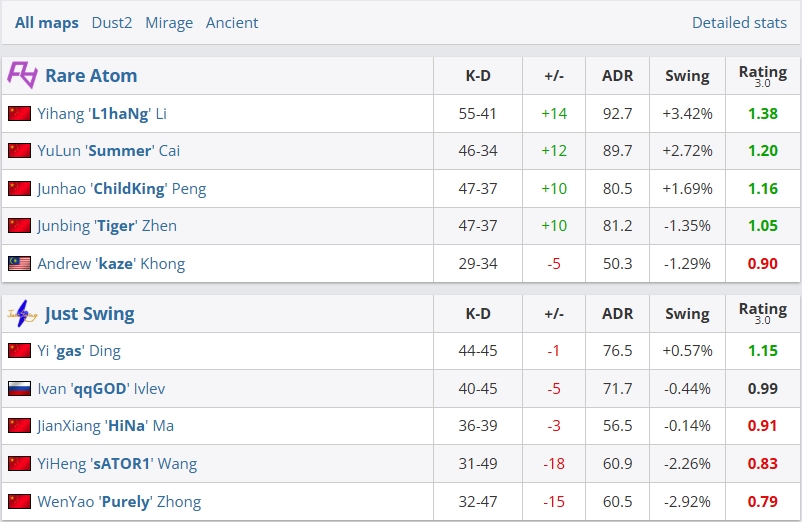Select the Ancient map tab
This screenshot has width=802, height=522.
pyautogui.click(x=232, y=22)
